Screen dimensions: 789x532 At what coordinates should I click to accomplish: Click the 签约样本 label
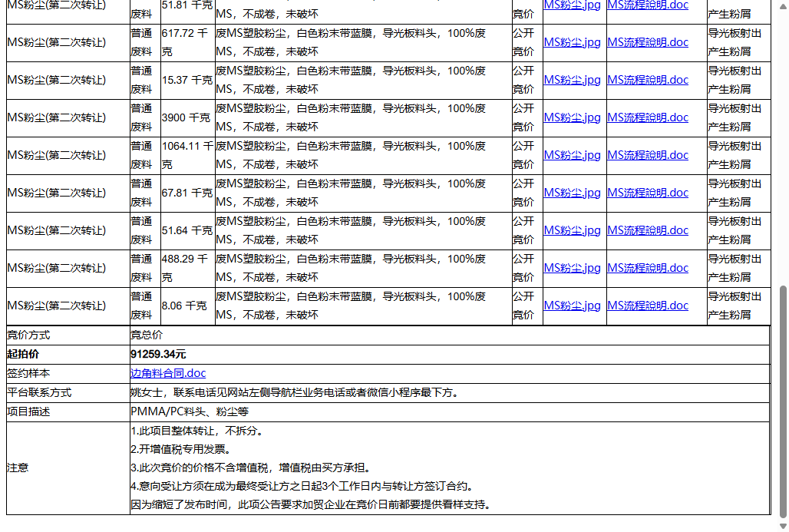click(x=28, y=373)
